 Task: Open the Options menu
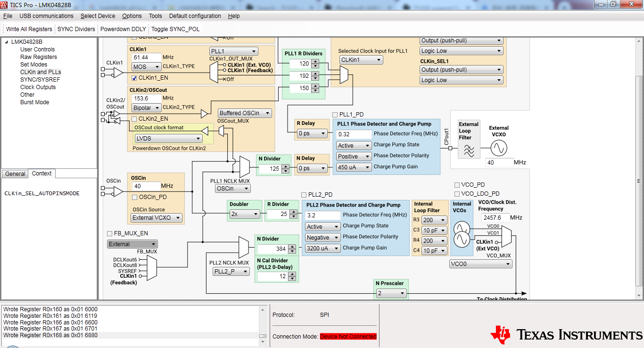coord(132,16)
